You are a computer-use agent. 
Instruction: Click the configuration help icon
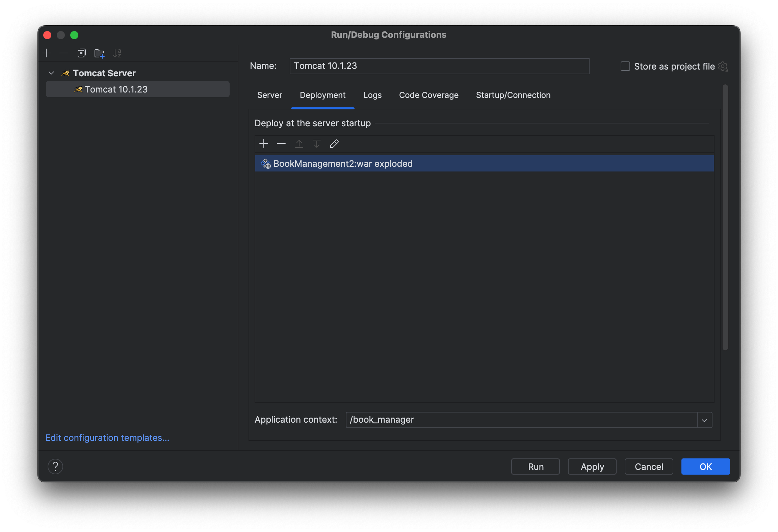coord(55,467)
